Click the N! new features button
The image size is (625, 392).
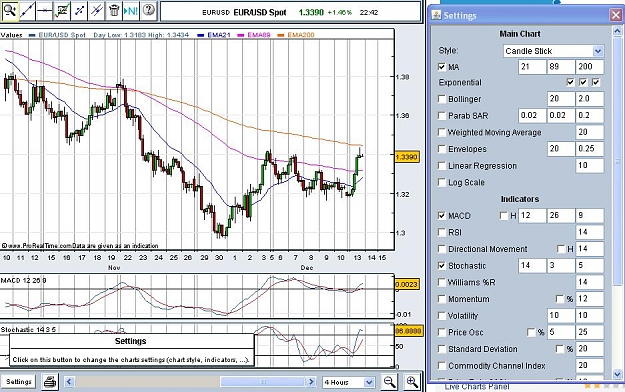click(x=131, y=11)
